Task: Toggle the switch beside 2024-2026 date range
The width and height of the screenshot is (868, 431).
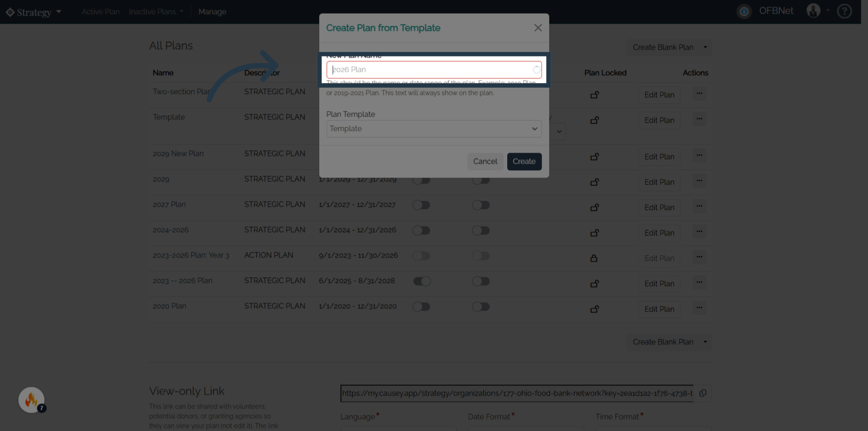Action: 421,230
